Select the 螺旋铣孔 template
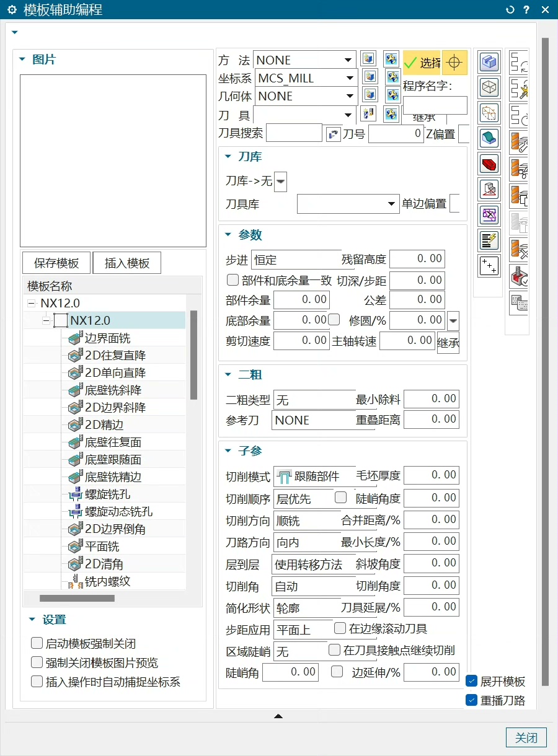The height and width of the screenshot is (756, 558). pos(107,494)
